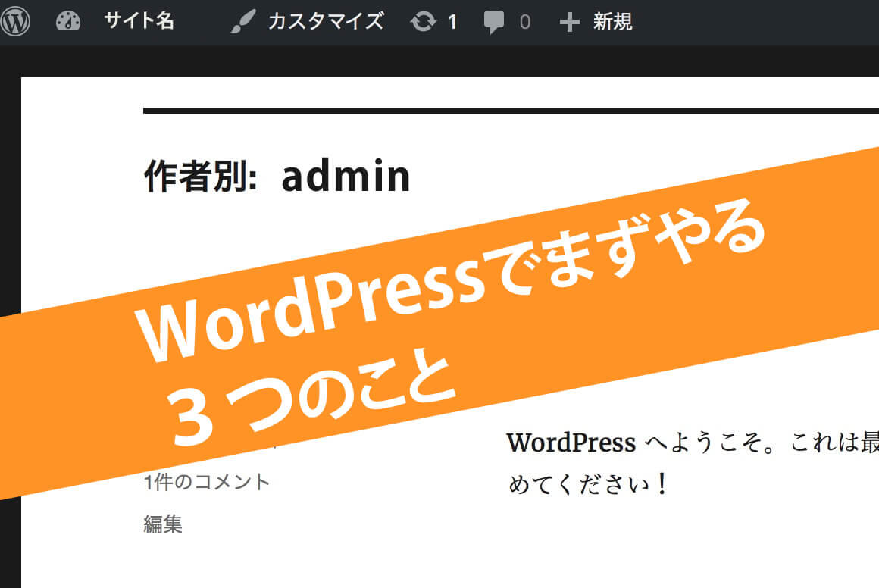The width and height of the screenshot is (879, 588).
Task: Click the WordPress へようこそ paragraph text
Action: (x=693, y=443)
